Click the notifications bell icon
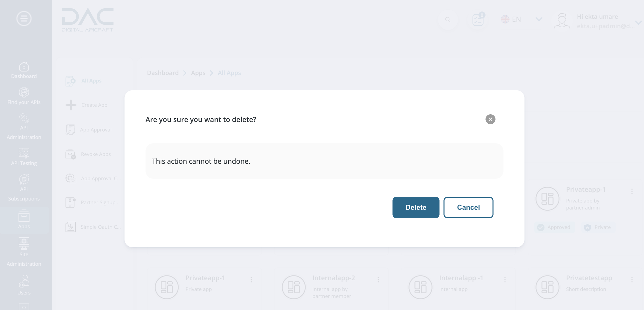Viewport: 644px width, 310px height. point(477,20)
